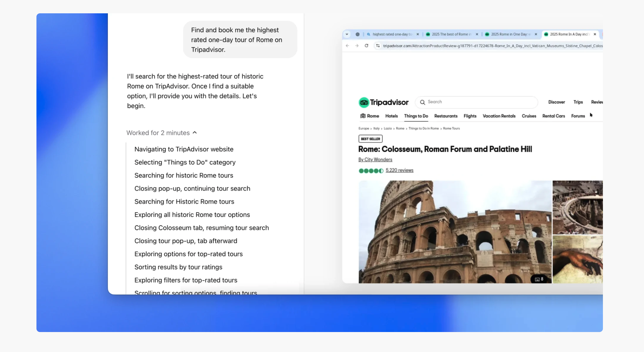
Task: Close the 'highest rated one-day' tab
Action: [418, 34]
